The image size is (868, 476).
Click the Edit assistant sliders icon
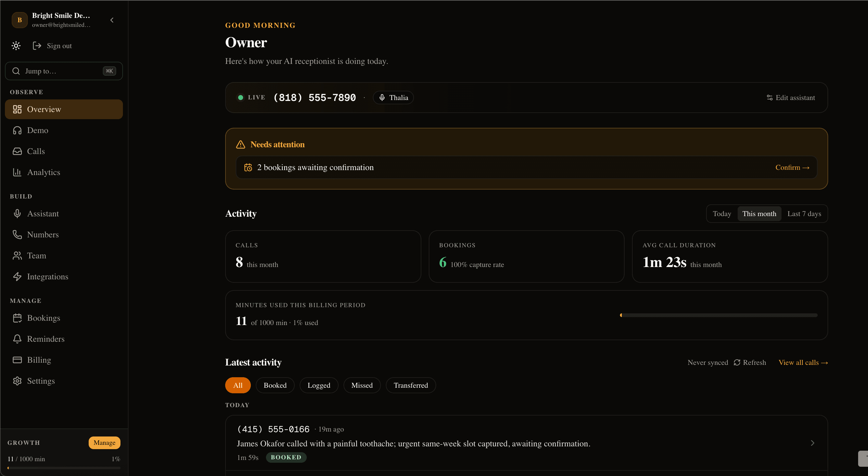[x=769, y=98]
